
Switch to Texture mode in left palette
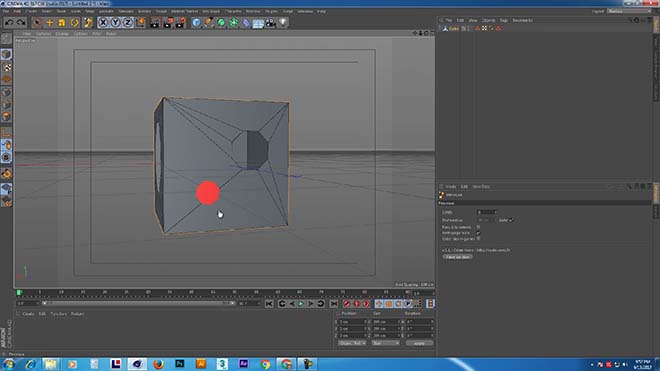[x=6, y=67]
